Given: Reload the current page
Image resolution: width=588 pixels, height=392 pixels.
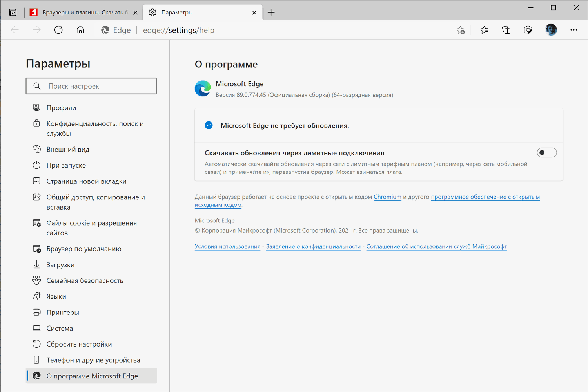Looking at the screenshot, I should coord(58,30).
